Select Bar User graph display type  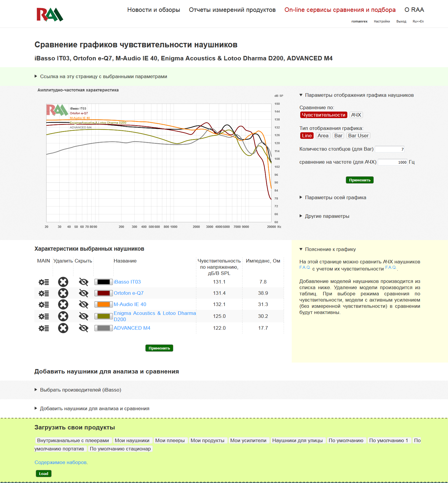pos(358,136)
